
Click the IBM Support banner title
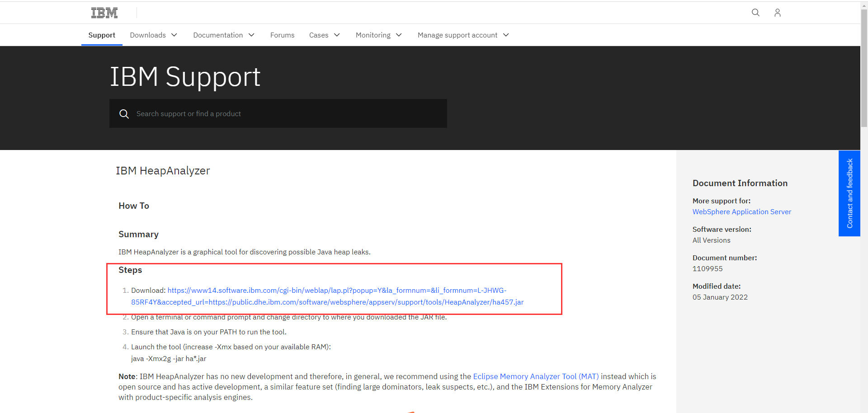[x=185, y=77]
